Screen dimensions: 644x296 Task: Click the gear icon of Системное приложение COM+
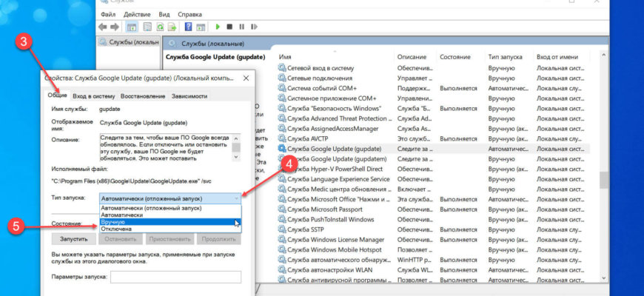(282, 98)
